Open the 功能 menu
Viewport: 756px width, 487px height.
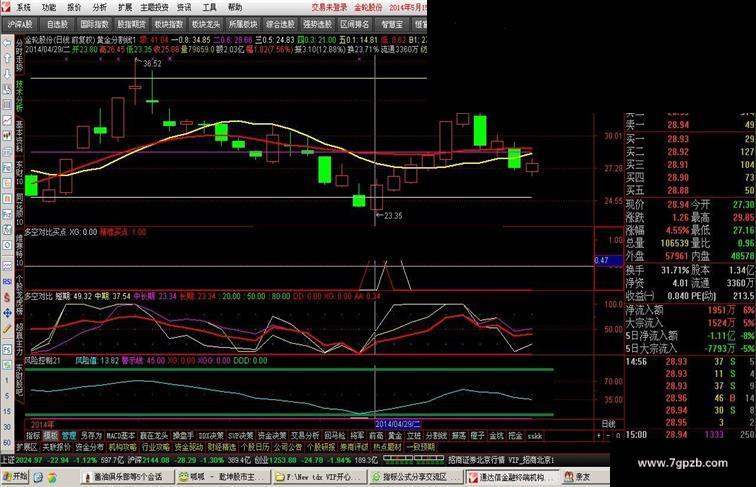click(49, 7)
